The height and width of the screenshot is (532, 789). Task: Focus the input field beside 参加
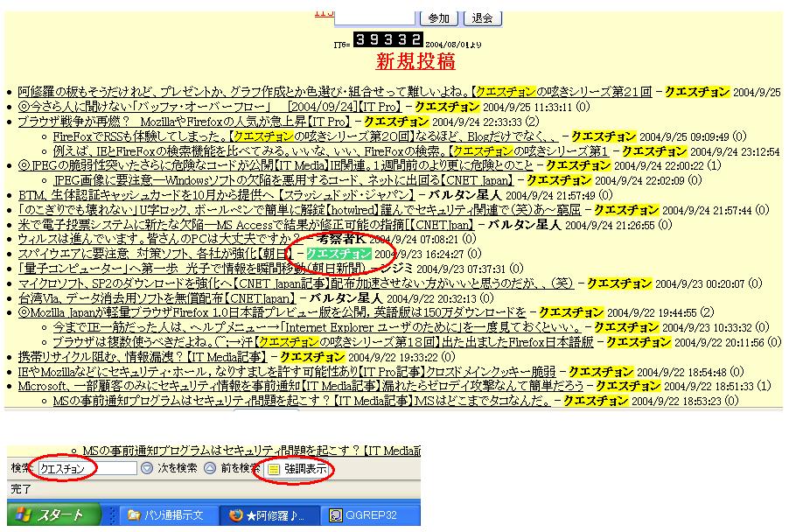pyautogui.click(x=374, y=17)
